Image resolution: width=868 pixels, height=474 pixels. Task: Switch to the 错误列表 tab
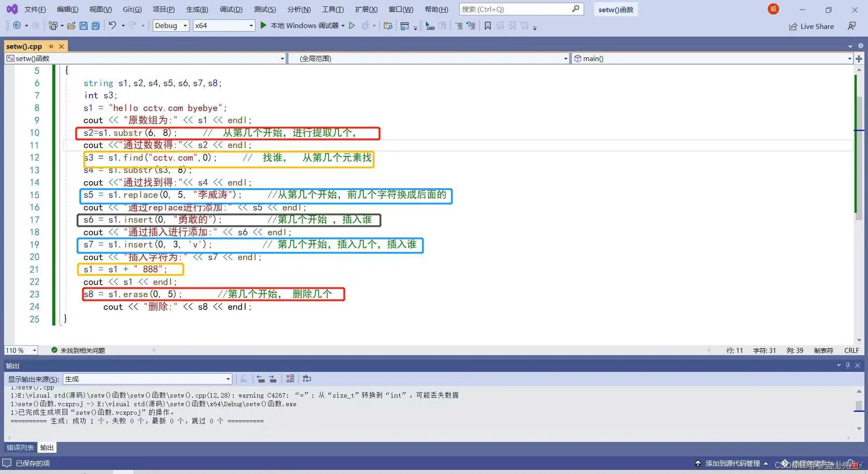tap(20, 447)
